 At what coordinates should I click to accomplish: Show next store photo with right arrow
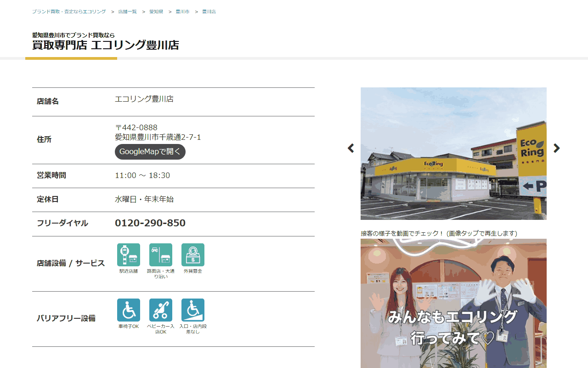tap(556, 148)
